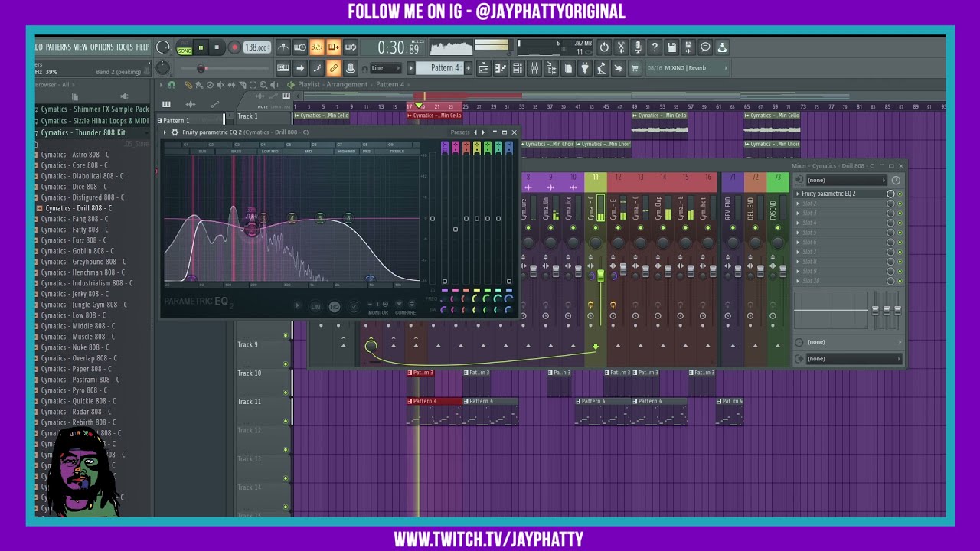The height and width of the screenshot is (551, 980).
Task: Toggle Song mode button
Action: (185, 51)
